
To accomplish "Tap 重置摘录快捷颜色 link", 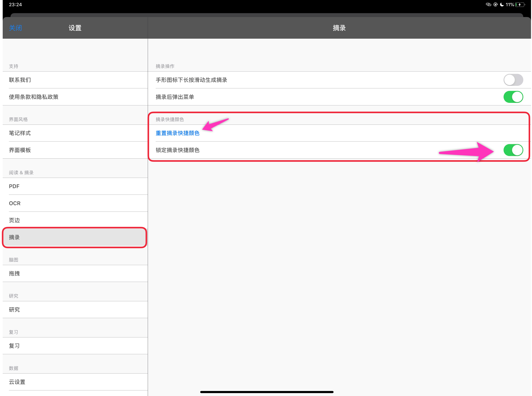I will tap(177, 133).
